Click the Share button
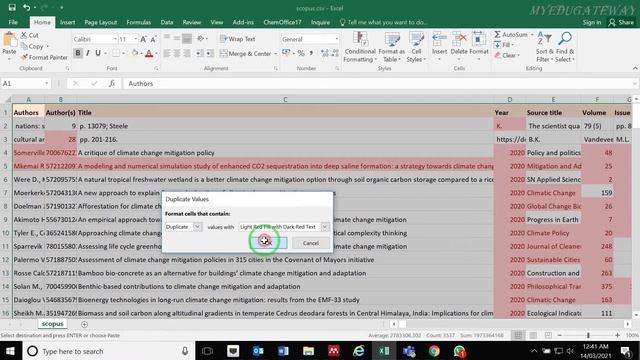 (x=621, y=22)
